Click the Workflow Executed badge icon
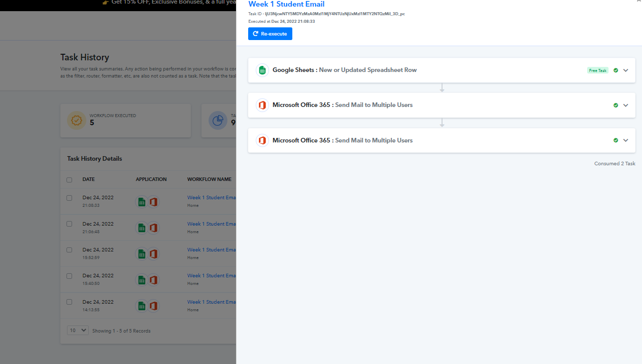Screen dimensions: 642x364 pos(77,120)
